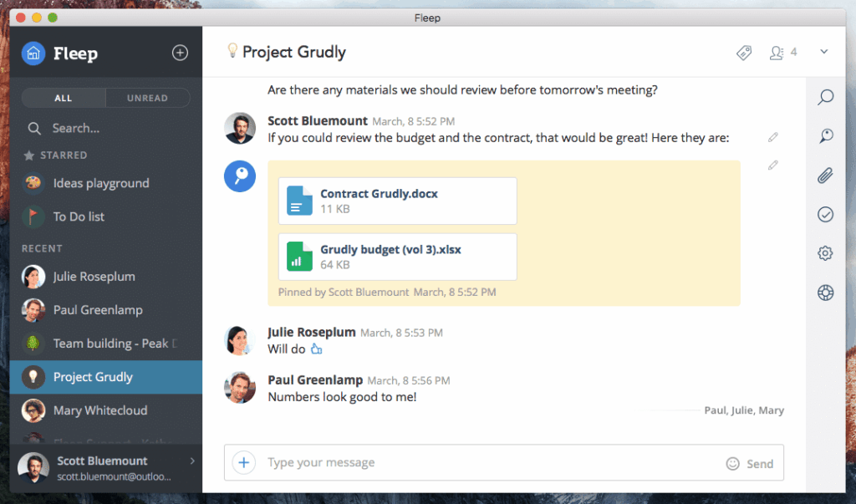Image resolution: width=856 pixels, height=504 pixels.
Task: Open the tag icon in conversation header
Action: point(743,53)
